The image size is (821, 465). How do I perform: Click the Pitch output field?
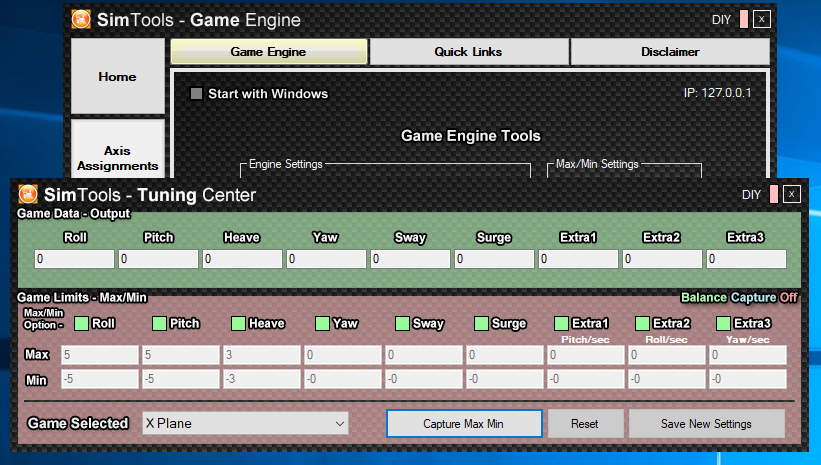(x=159, y=259)
